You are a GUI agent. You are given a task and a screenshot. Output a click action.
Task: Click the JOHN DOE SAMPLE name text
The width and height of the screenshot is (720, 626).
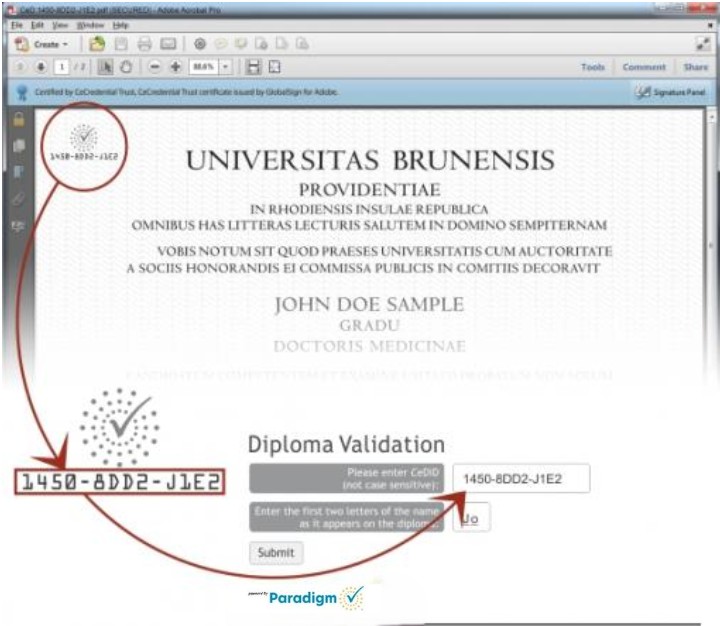(370, 305)
